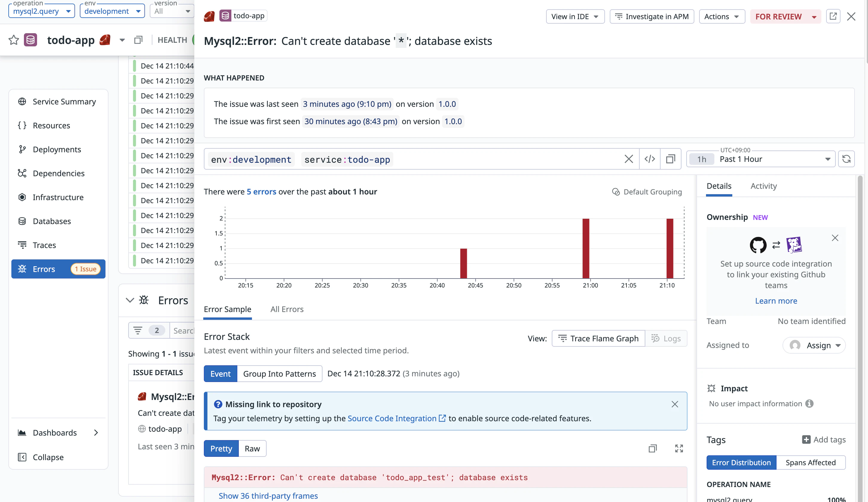Copy the error stack trace
This screenshot has width=868, height=502.
click(x=652, y=448)
